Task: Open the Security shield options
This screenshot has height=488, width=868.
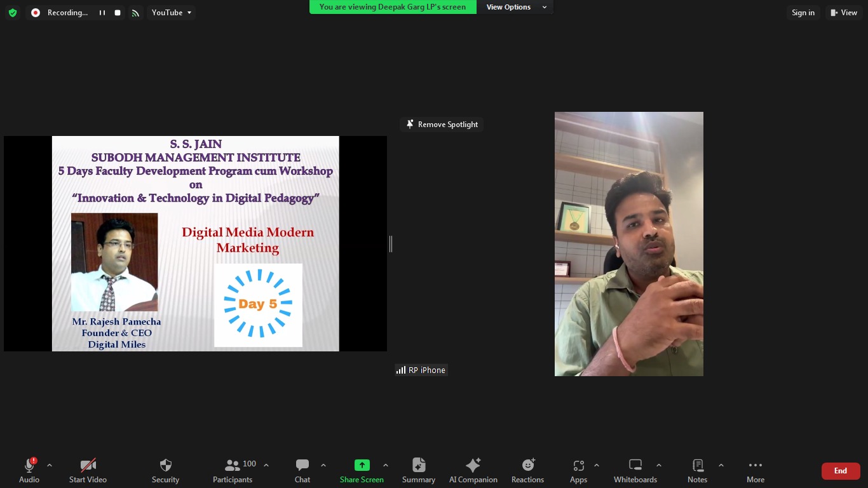Action: 165,470
